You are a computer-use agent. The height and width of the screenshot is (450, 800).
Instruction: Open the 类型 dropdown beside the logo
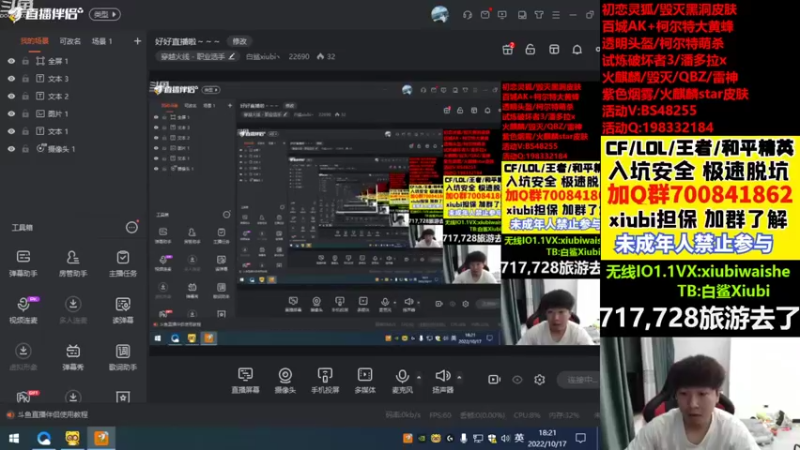pos(105,14)
